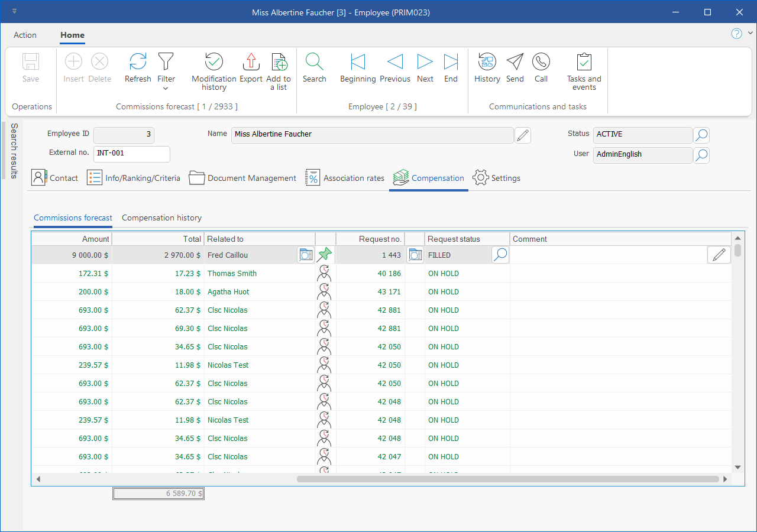Click the pencil icon beside the Name field

(x=522, y=135)
